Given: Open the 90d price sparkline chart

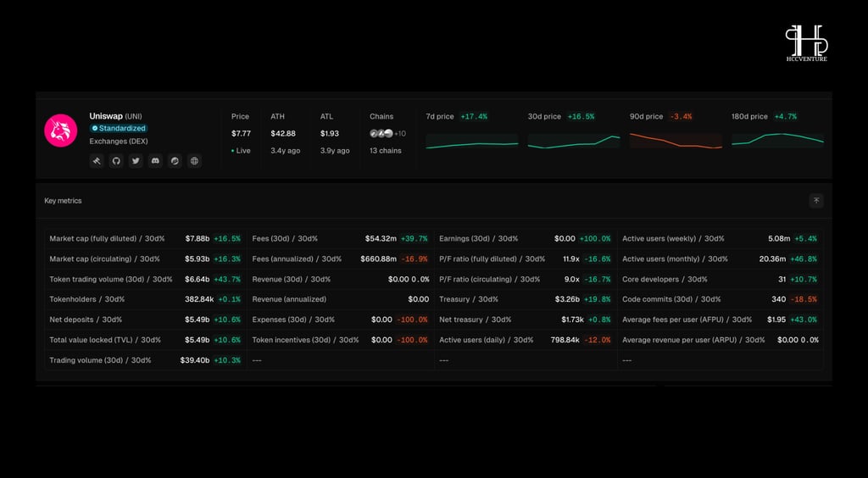Looking at the screenshot, I should [676, 141].
